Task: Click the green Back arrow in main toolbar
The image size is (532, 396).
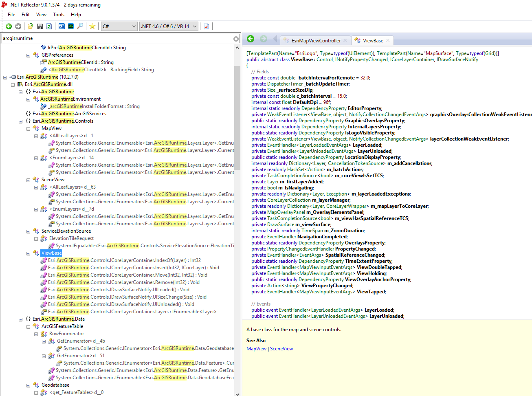Action: [9, 26]
